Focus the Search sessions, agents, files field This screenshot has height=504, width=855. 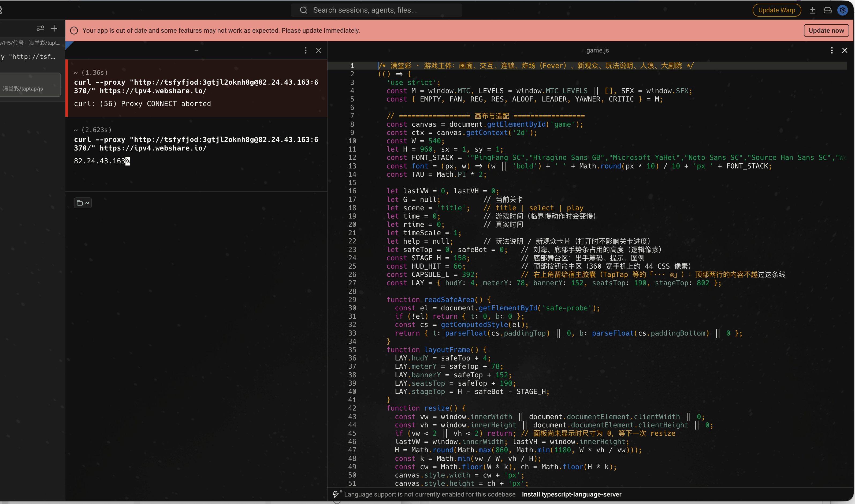[377, 10]
